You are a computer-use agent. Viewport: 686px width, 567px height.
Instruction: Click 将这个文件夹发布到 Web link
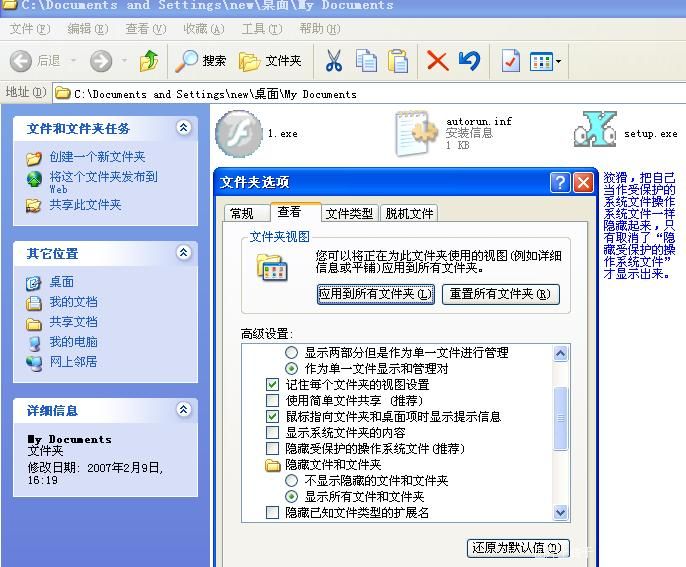click(x=103, y=182)
